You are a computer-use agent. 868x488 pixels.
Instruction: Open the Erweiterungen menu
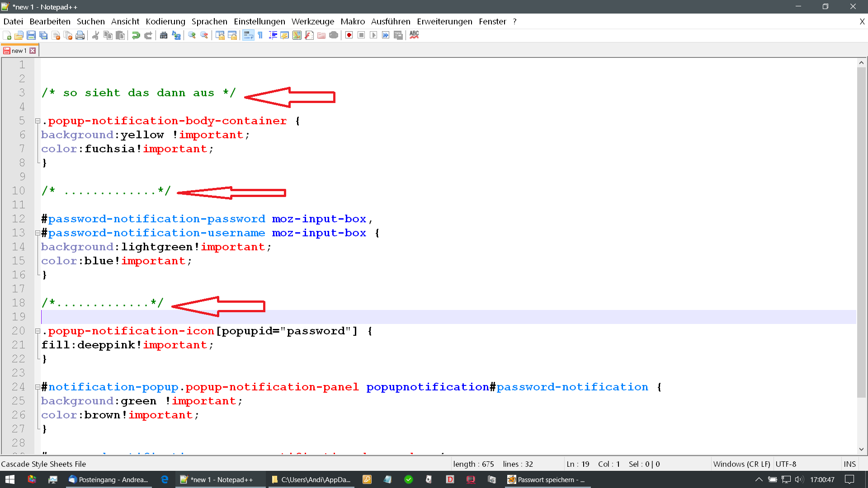click(x=444, y=21)
